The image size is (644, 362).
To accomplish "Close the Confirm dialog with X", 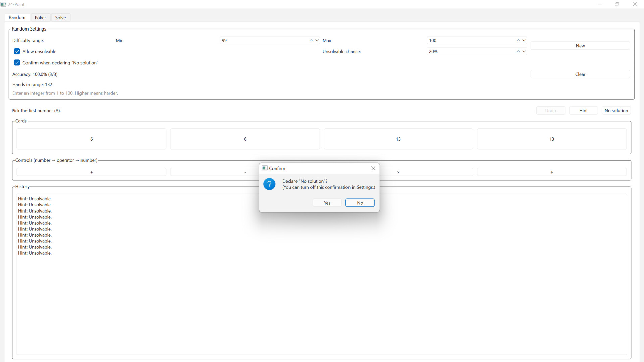I will click(373, 168).
